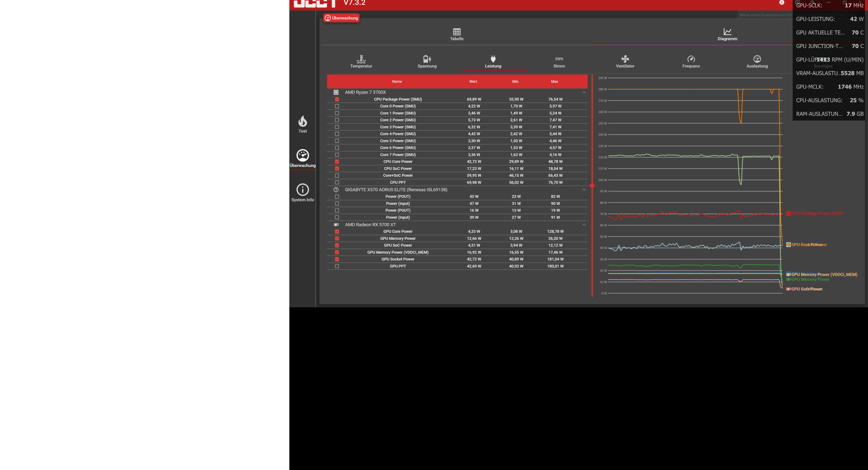Click the CPU Package Power (SMU) legend entry
This screenshot has height=470, width=868.
[x=815, y=213]
